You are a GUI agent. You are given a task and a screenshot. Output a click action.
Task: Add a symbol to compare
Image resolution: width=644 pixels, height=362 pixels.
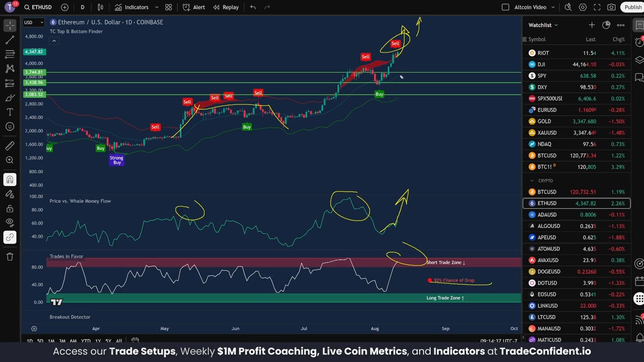(64, 7)
